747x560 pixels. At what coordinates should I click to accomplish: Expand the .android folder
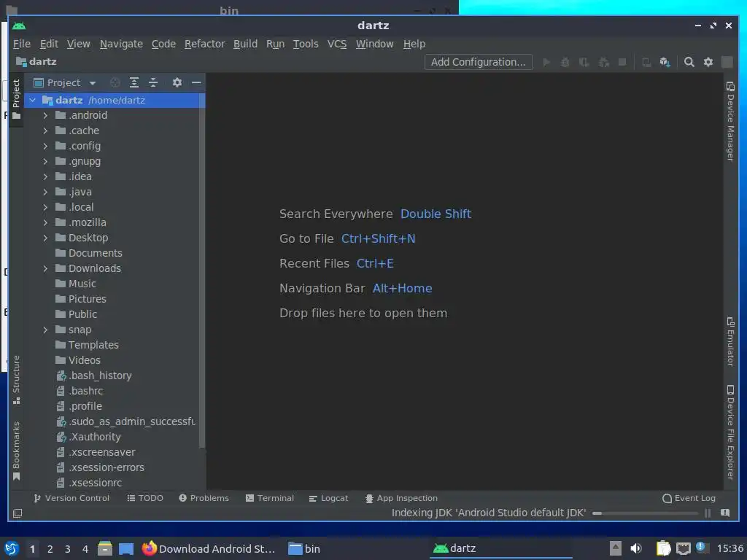tap(45, 115)
